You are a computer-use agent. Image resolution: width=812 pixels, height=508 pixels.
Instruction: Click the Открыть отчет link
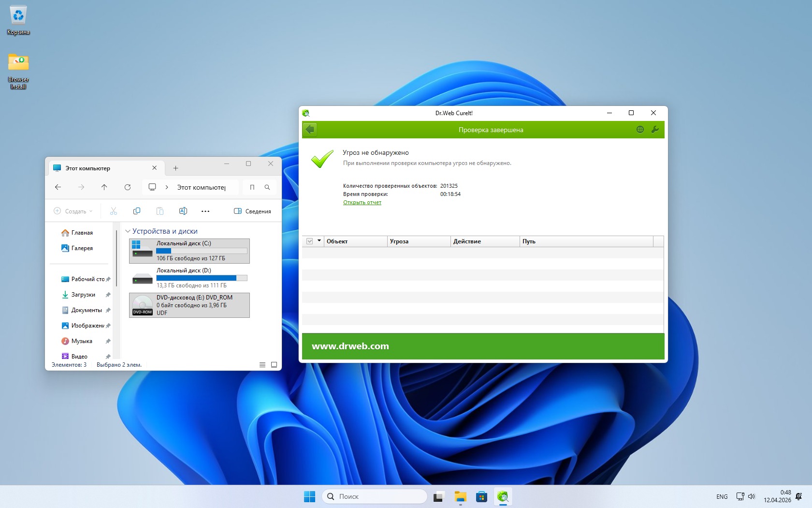pos(362,202)
